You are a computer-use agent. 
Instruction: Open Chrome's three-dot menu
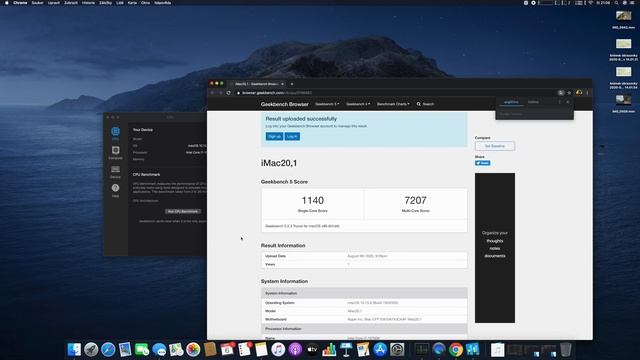[x=587, y=93]
